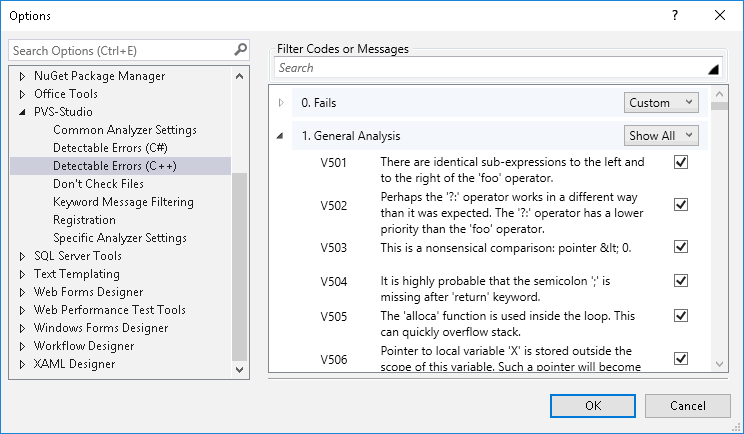
Task: Select Keyword Message Filtering option
Action: 123,202
